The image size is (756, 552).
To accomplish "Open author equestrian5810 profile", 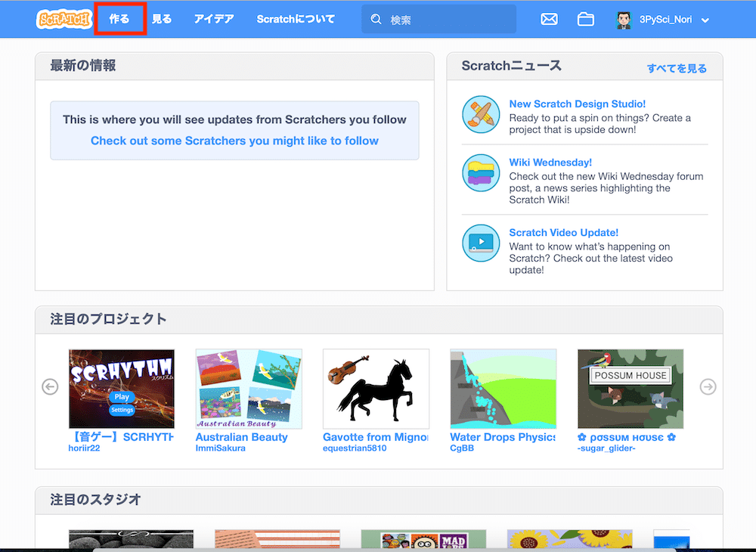I will pyautogui.click(x=355, y=448).
